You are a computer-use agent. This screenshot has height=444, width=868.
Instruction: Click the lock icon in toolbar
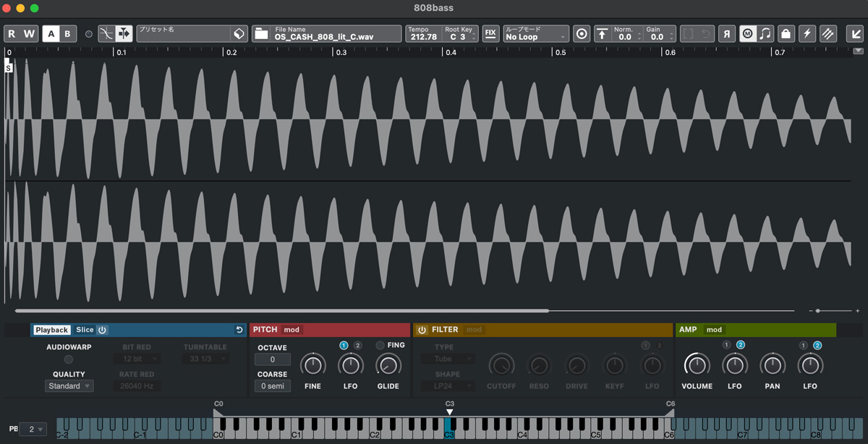(786, 34)
